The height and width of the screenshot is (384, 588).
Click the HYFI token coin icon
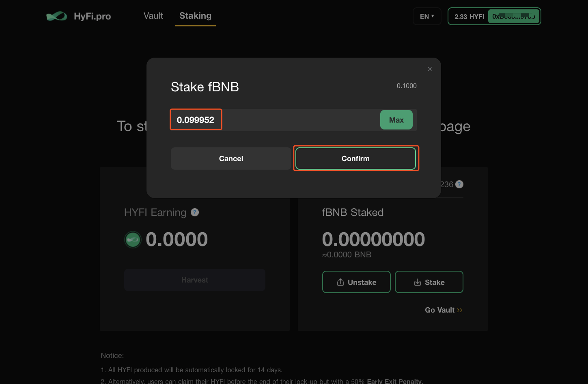pyautogui.click(x=133, y=239)
